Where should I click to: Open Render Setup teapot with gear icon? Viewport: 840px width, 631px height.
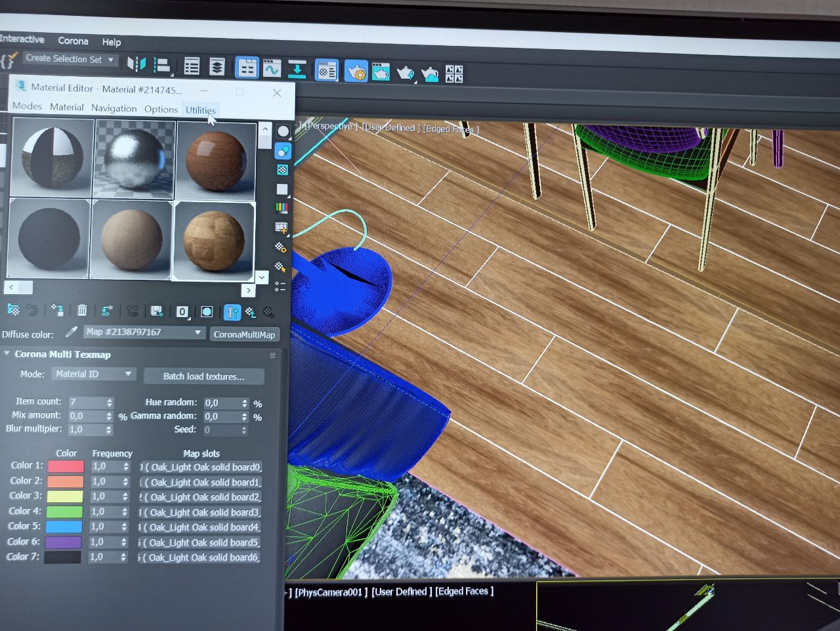[x=356, y=71]
